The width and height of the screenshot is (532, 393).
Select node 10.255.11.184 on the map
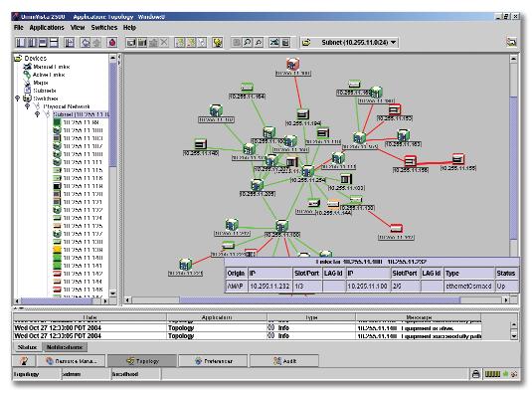pos(247,88)
